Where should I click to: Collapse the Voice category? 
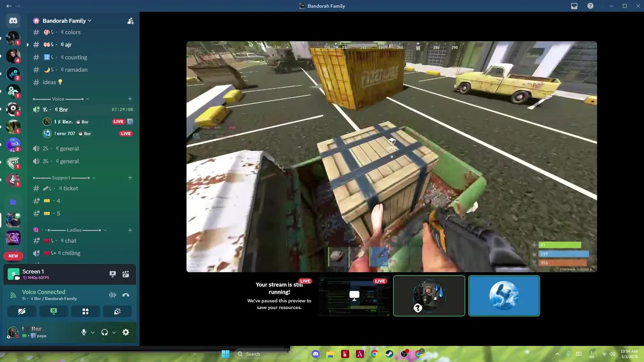(61, 99)
